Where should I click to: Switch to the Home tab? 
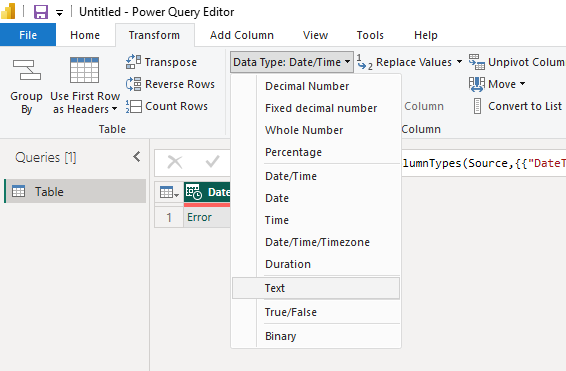[x=85, y=35]
